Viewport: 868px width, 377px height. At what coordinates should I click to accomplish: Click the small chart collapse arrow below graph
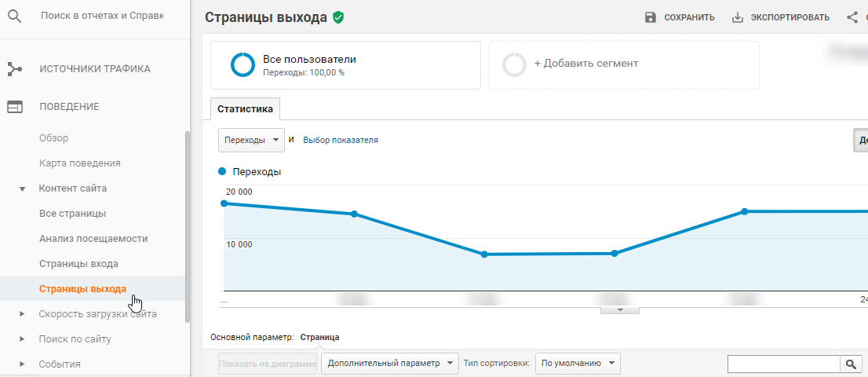tap(620, 310)
